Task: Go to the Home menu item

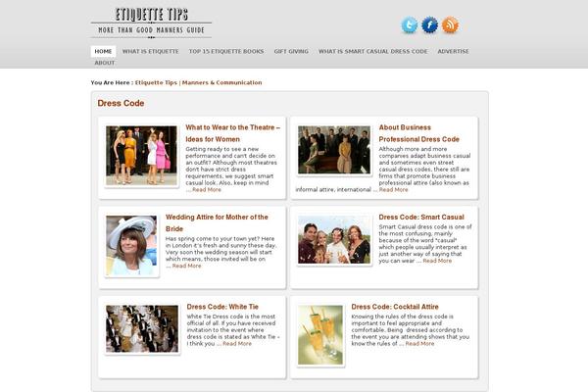Action: [x=103, y=51]
